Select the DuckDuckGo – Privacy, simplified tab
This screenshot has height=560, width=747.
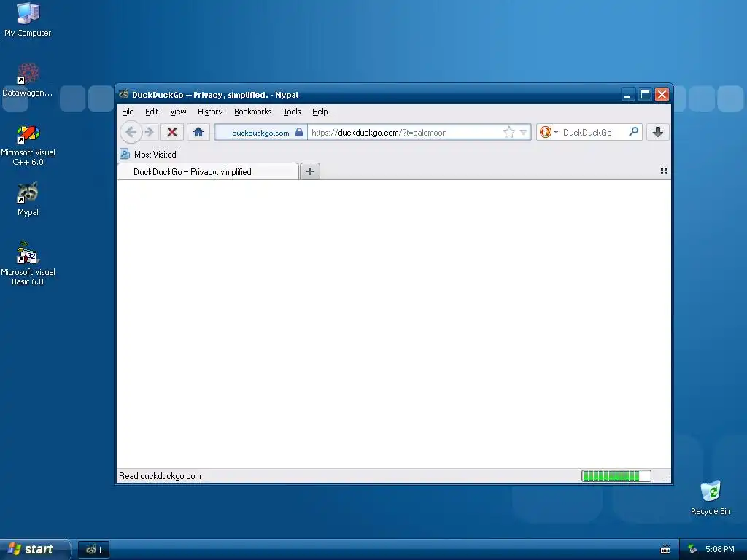(208, 172)
